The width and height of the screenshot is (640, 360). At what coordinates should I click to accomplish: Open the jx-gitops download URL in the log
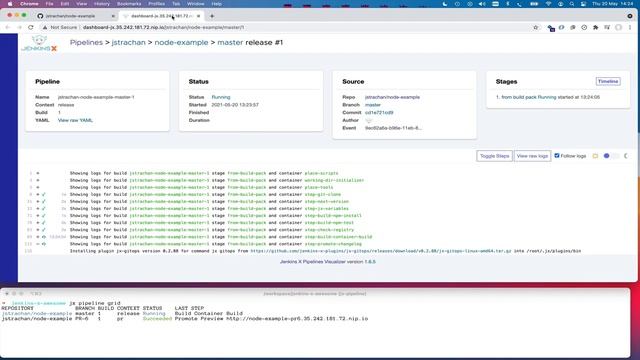(381, 251)
